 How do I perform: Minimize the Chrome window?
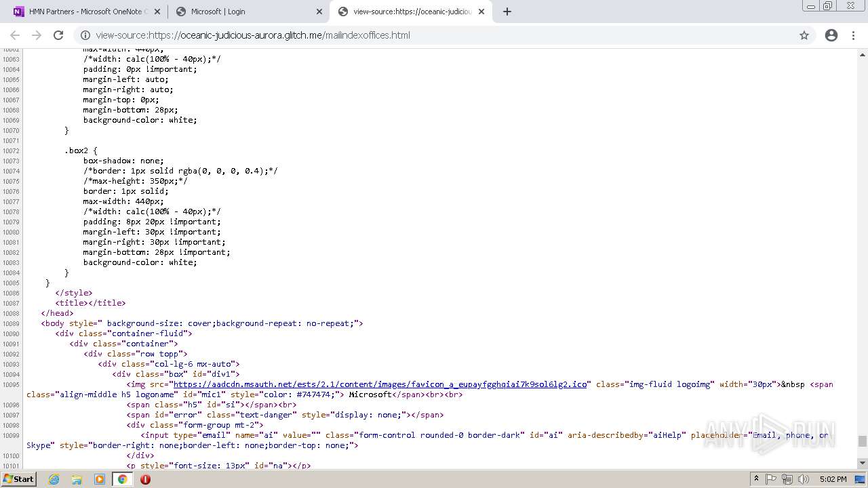[x=810, y=6]
